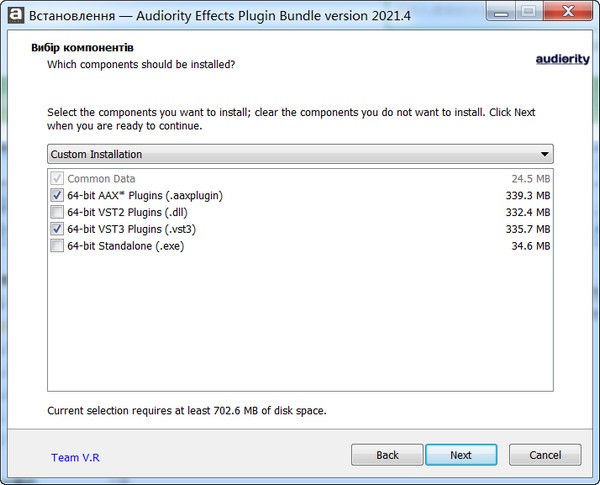Go Back to the previous step
600x485 pixels.
[x=387, y=455]
